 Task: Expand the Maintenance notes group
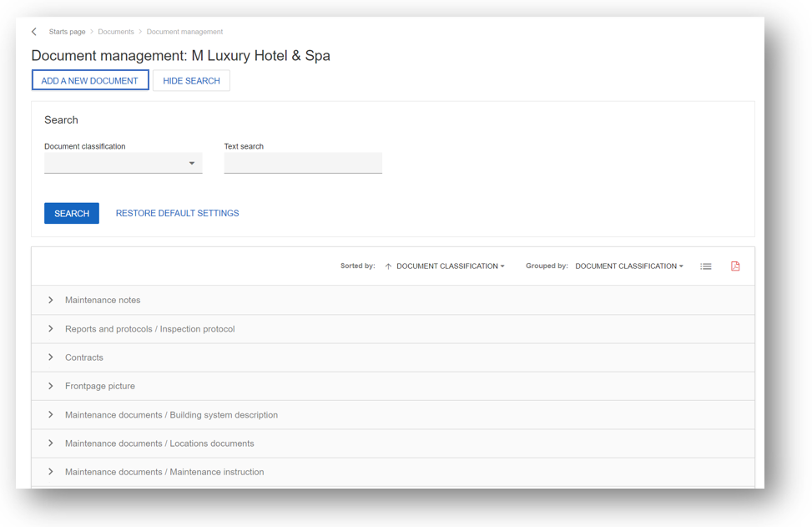(x=50, y=300)
